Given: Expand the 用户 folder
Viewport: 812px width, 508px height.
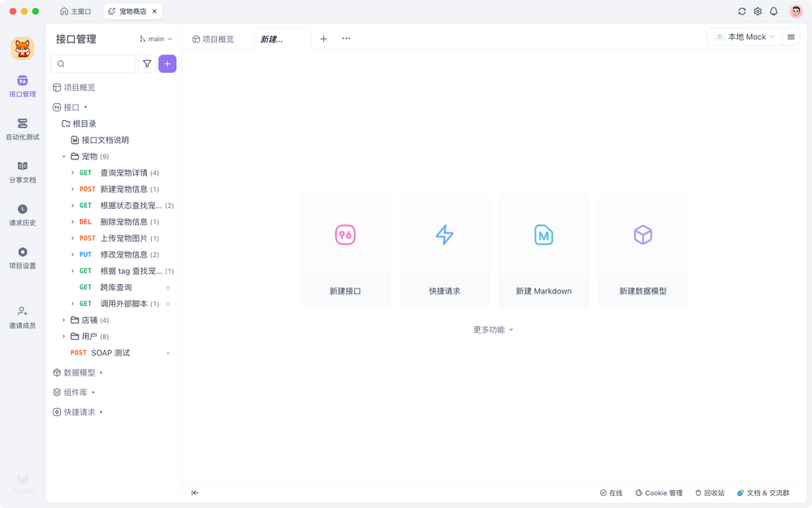Looking at the screenshot, I should tap(64, 336).
